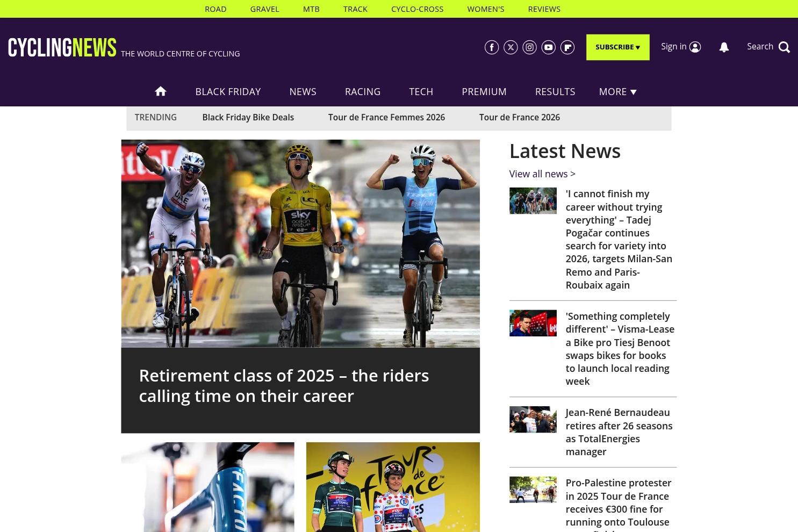The height and width of the screenshot is (532, 798).
Task: Select the MTB category link
Action: [311, 9]
